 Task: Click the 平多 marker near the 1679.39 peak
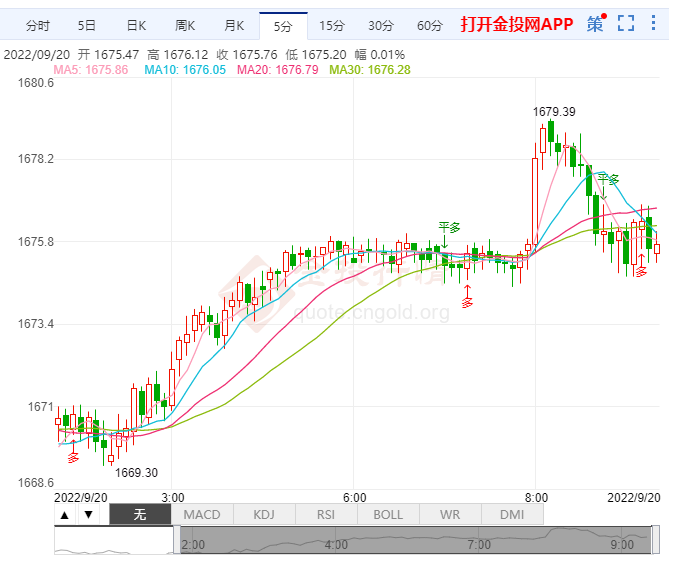click(607, 179)
